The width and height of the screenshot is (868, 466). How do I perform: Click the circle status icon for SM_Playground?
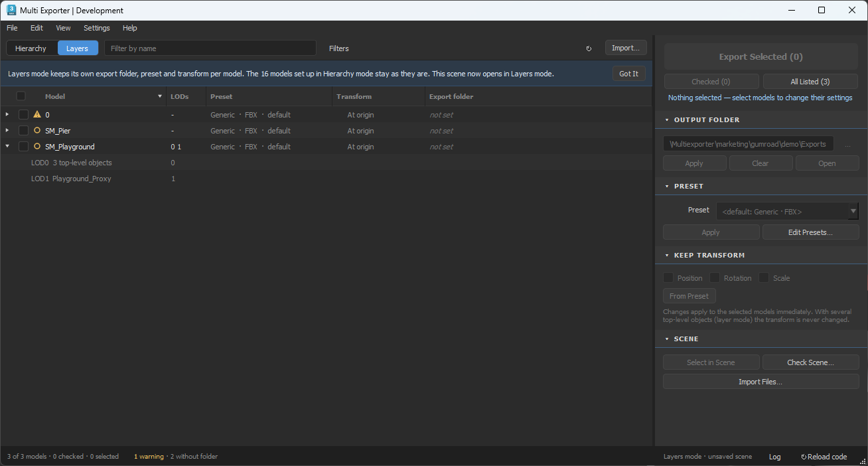37,147
